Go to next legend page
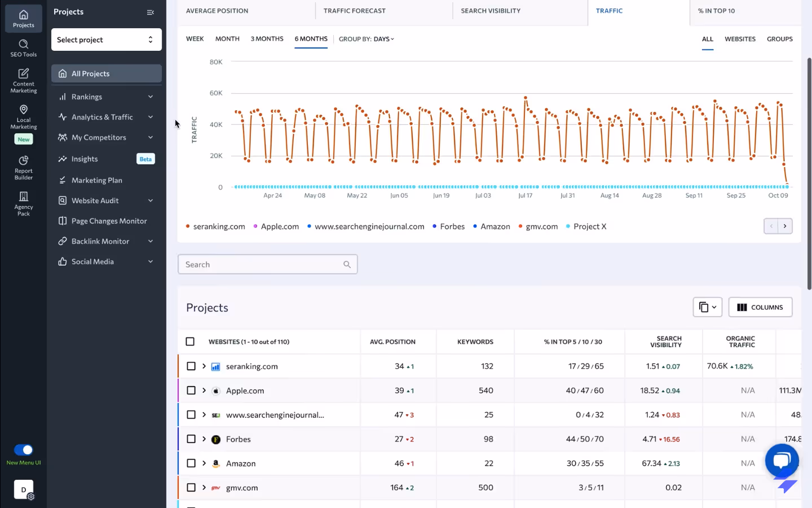812x508 pixels. click(x=785, y=226)
